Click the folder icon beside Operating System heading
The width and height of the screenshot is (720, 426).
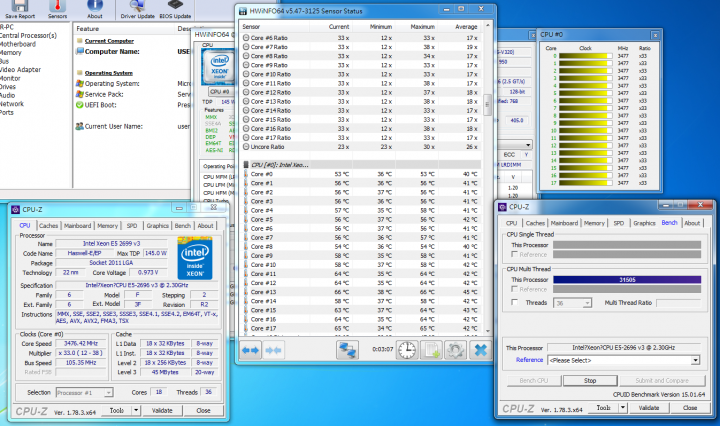(80, 73)
